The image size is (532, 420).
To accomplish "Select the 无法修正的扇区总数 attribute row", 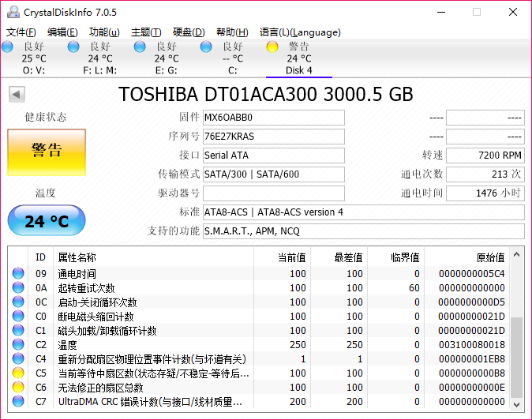I will [259, 388].
